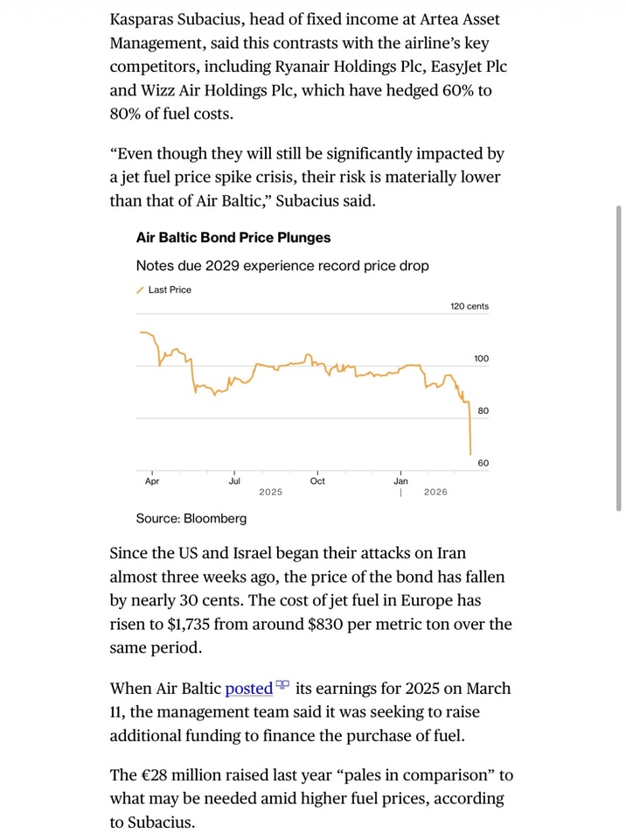Click the "Source: Bloomberg" credit text
626x840 pixels.
(191, 518)
